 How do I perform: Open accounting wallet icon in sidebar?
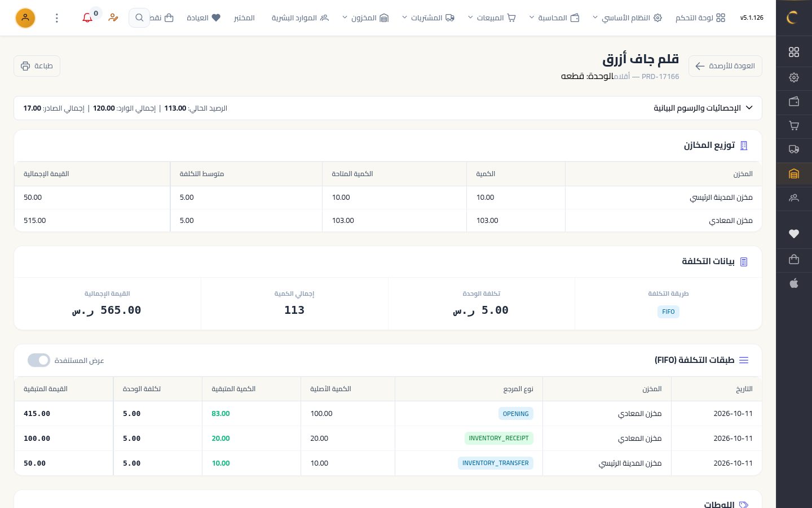(x=794, y=102)
